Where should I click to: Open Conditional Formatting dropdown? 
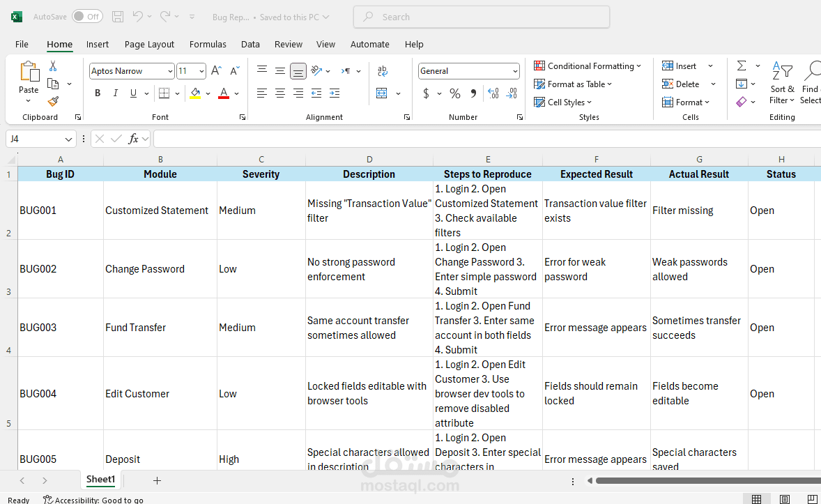click(x=588, y=66)
